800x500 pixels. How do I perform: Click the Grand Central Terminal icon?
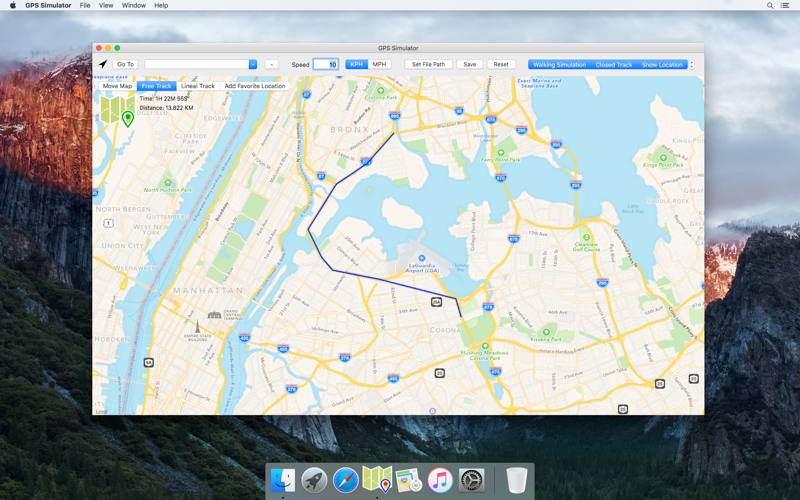pos(214,315)
